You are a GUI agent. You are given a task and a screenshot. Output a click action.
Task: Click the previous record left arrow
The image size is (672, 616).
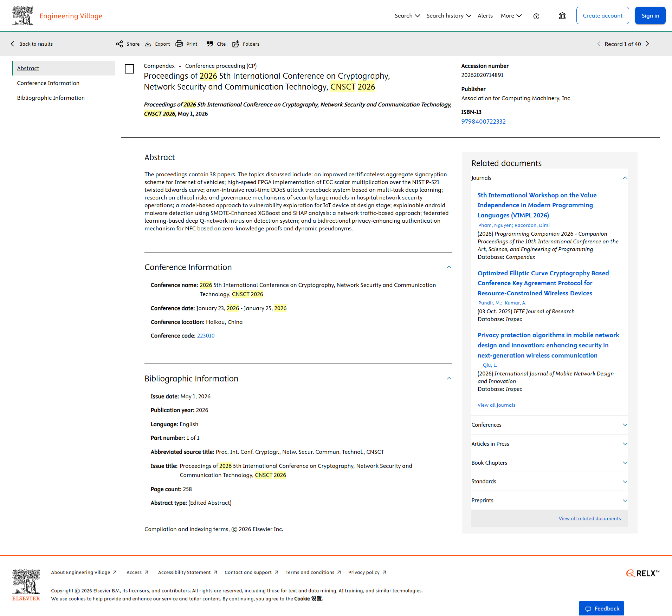tap(599, 44)
